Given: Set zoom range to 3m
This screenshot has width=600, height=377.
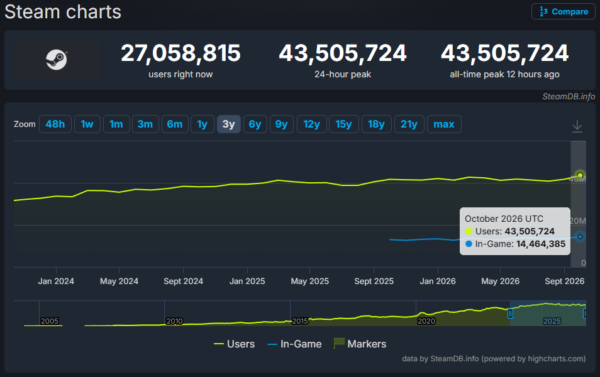Looking at the screenshot, I should click(x=145, y=124).
